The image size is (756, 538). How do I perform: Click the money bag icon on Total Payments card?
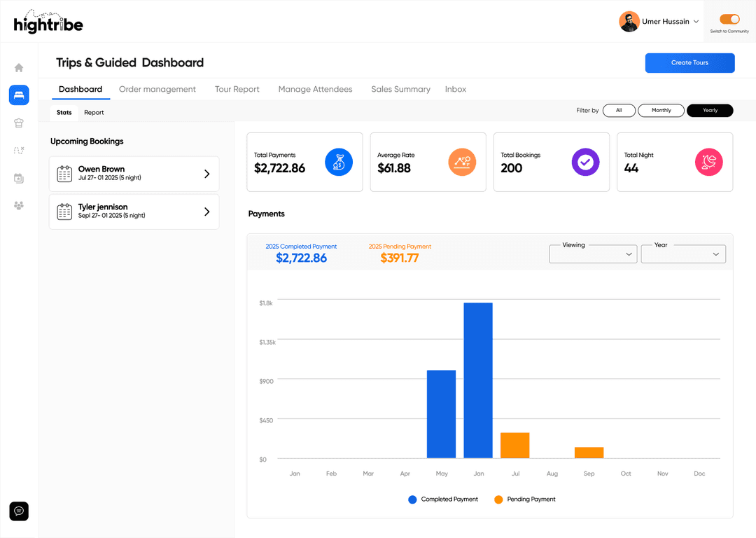point(339,162)
